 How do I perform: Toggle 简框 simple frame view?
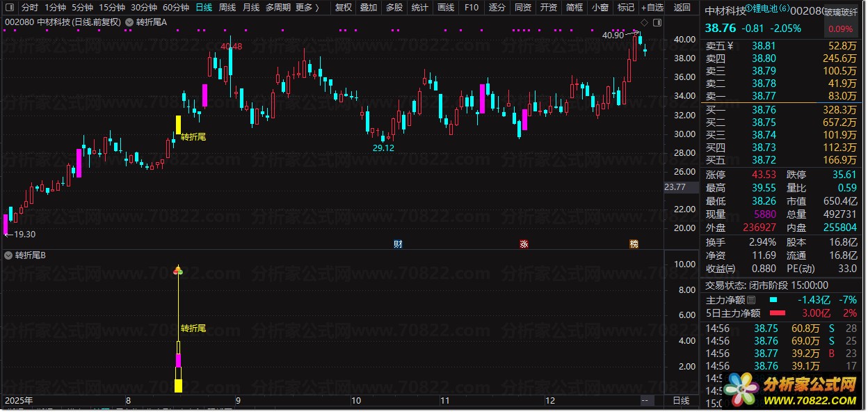click(x=574, y=8)
